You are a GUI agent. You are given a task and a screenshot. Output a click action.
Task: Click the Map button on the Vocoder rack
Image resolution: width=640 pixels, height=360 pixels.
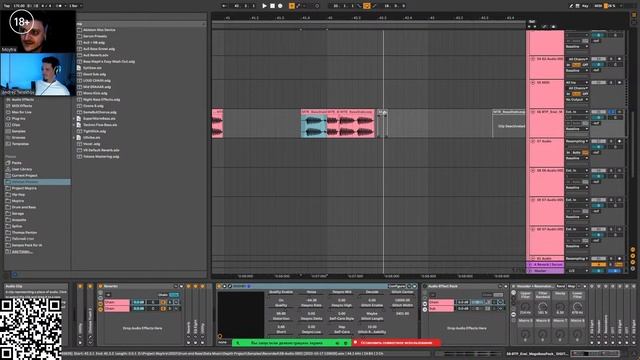(571, 286)
